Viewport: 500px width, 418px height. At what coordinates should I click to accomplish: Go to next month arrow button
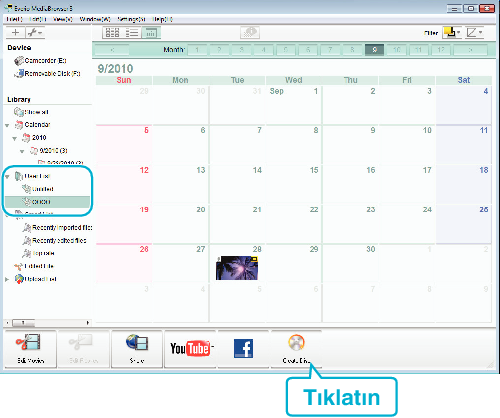tap(470, 50)
